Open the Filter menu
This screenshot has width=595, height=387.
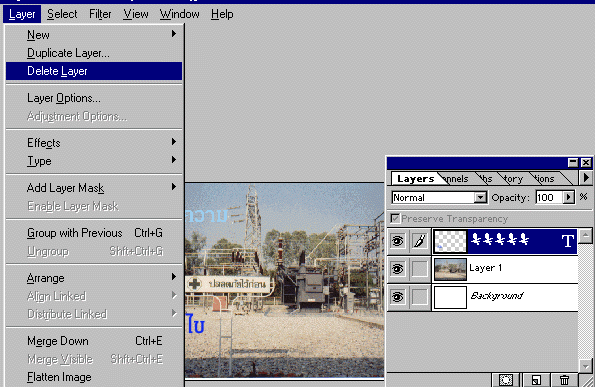coord(100,14)
